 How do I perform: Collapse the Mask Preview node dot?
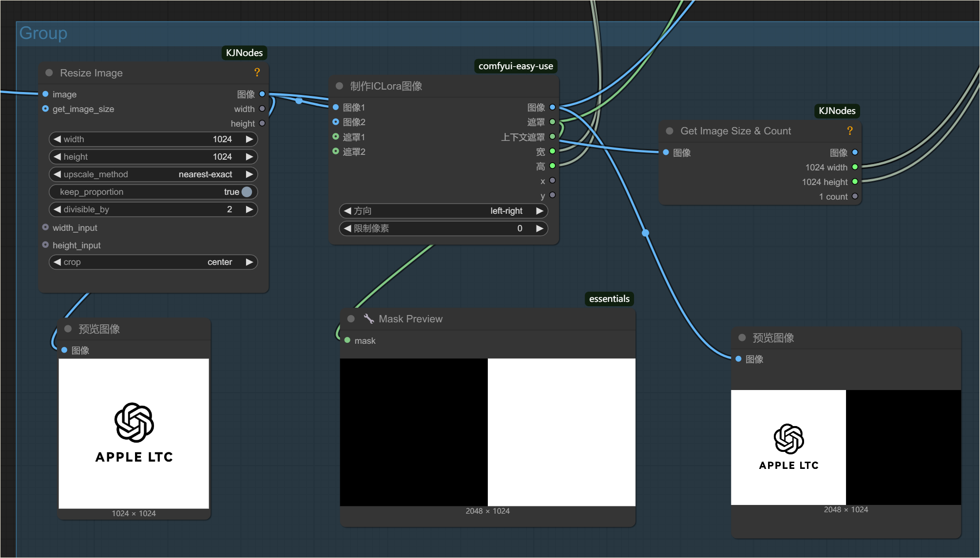[351, 318]
